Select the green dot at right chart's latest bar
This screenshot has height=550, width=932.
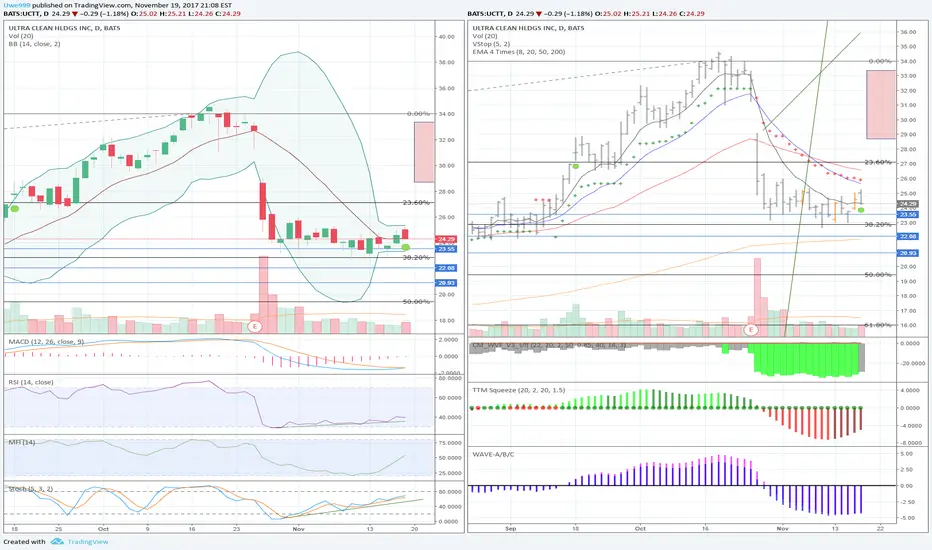coord(861,210)
